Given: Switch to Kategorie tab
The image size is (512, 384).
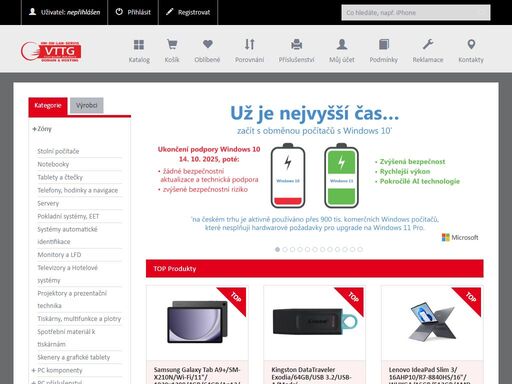Looking at the screenshot, I should 48,106.
